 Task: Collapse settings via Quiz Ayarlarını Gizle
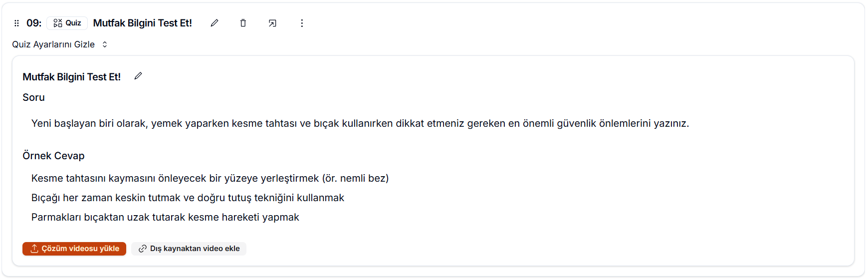[53, 44]
